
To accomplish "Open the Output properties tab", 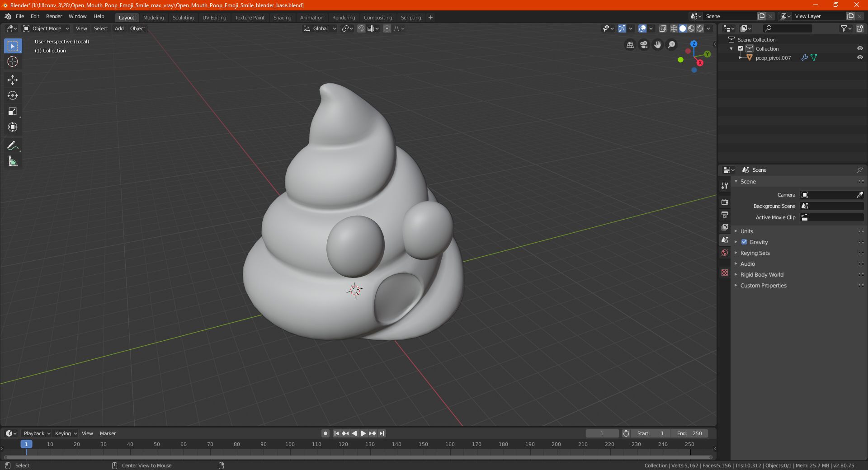I will [x=725, y=214].
